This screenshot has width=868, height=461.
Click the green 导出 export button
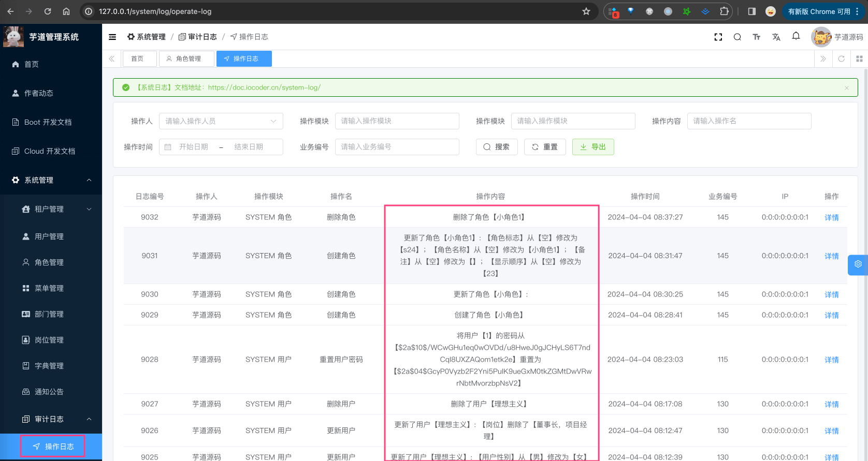tap(592, 147)
